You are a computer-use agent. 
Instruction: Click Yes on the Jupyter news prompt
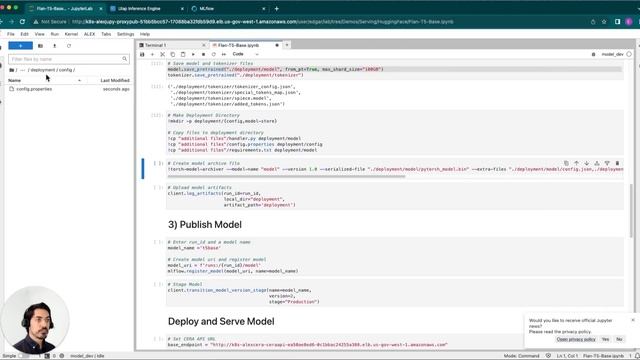pyautogui.click(x=605, y=339)
